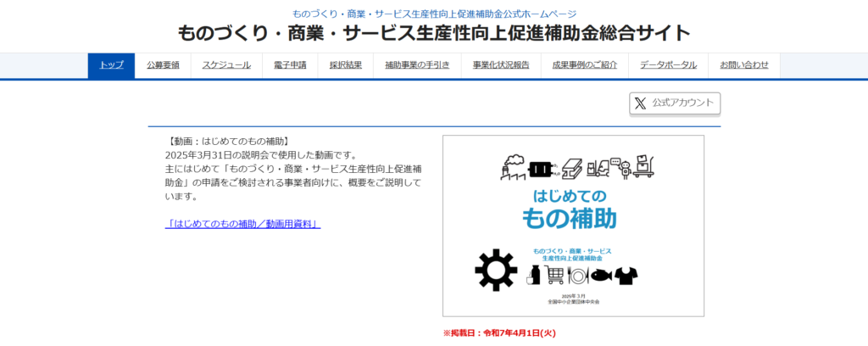Open the データポータル menu item

click(668, 65)
